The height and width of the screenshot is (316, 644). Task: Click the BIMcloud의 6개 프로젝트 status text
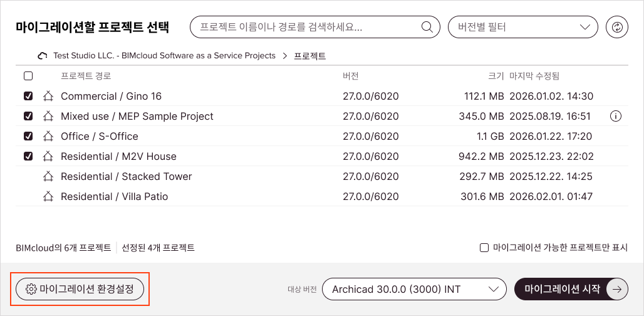[x=63, y=248]
